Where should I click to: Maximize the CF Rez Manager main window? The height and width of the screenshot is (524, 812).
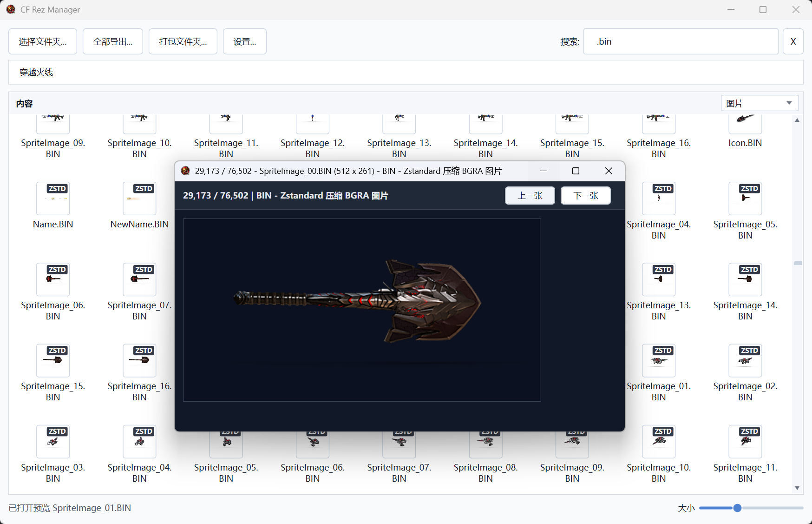coord(763,9)
